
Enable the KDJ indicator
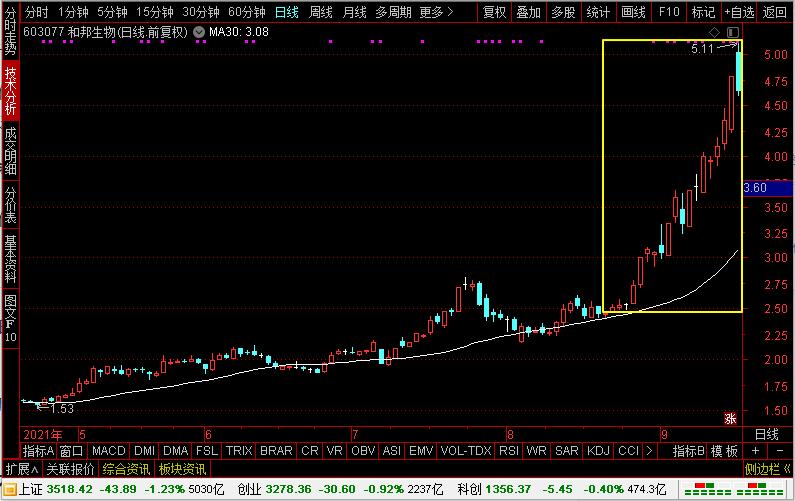(598, 451)
